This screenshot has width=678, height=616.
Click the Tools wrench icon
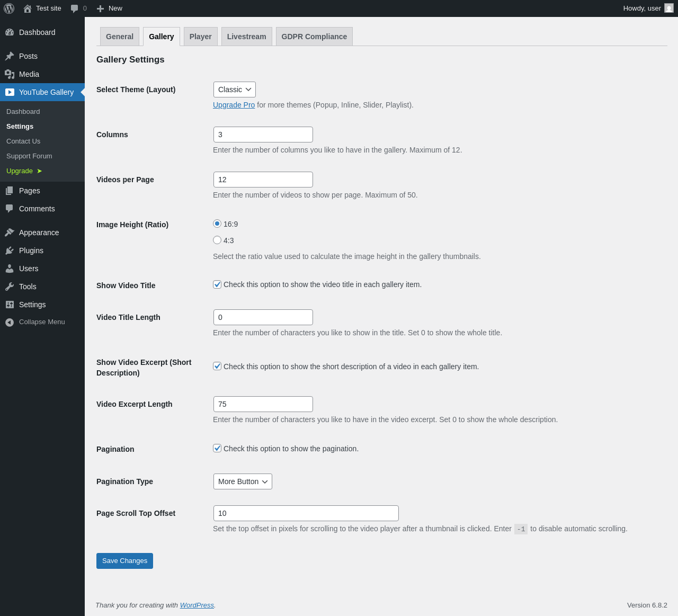tap(10, 287)
